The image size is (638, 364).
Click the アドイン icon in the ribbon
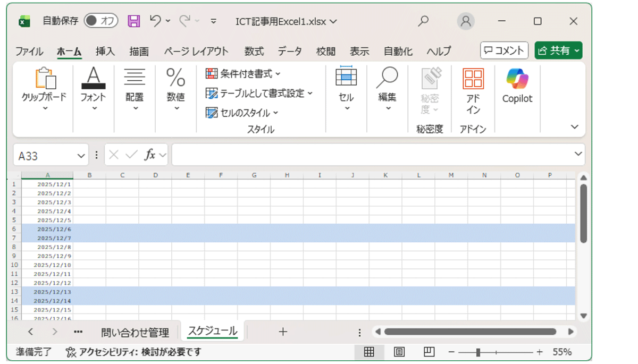[472, 88]
